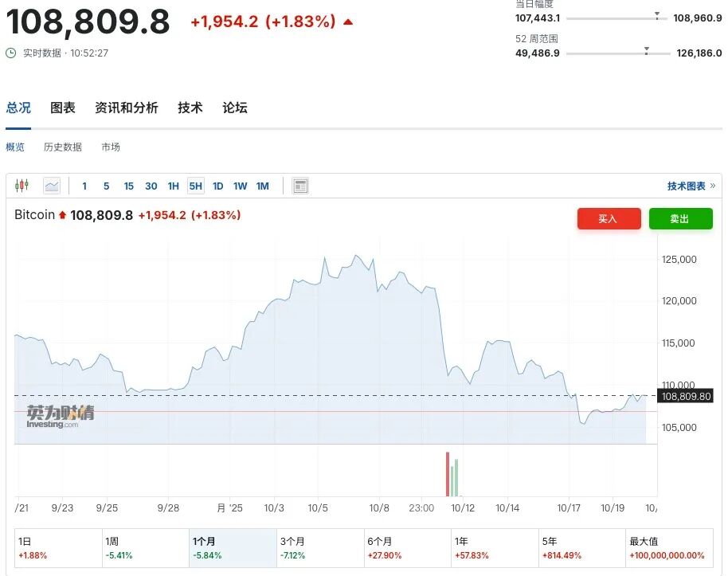Switch to the area chart style icon
Viewport: 728px width, 576px height.
click(52, 186)
